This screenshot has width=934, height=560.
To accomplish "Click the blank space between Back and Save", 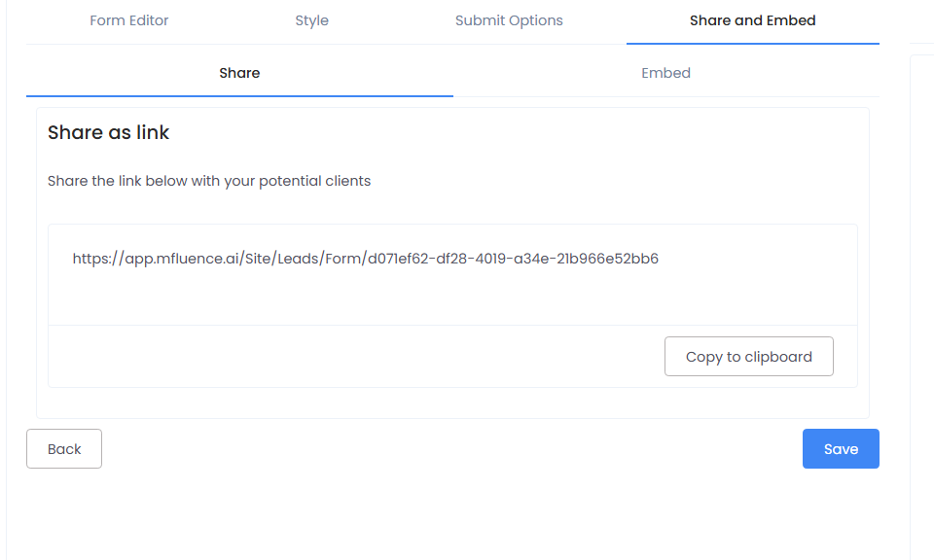I will pos(448,449).
